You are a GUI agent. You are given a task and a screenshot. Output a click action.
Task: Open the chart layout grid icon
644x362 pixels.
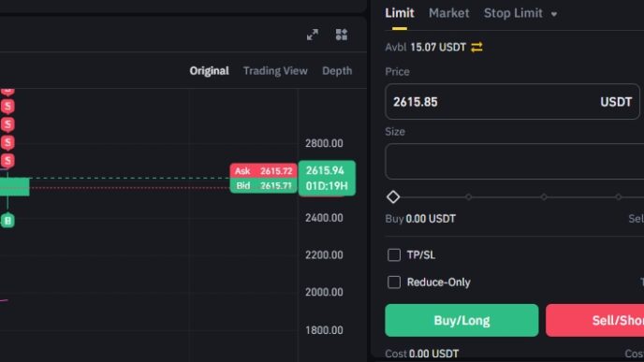pos(342,35)
